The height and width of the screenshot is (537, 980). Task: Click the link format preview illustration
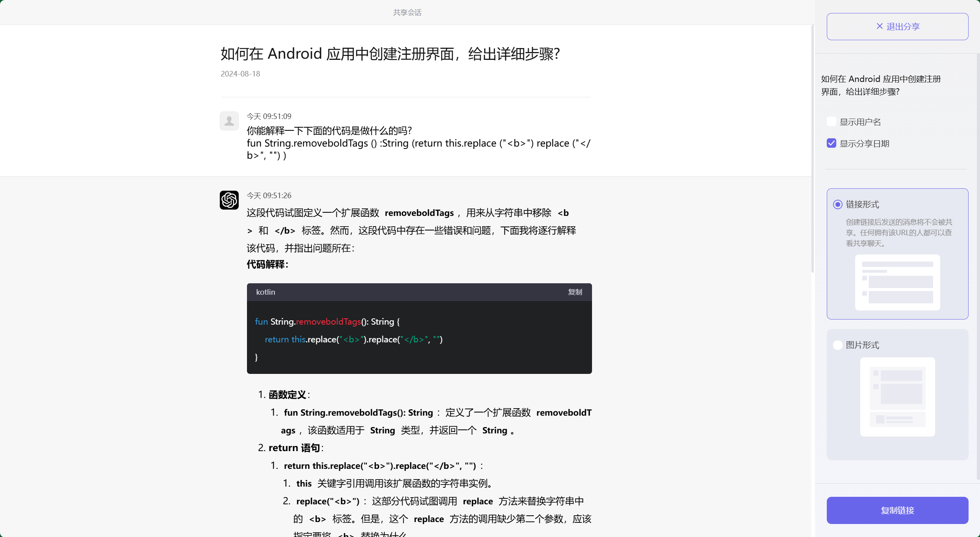(897, 282)
